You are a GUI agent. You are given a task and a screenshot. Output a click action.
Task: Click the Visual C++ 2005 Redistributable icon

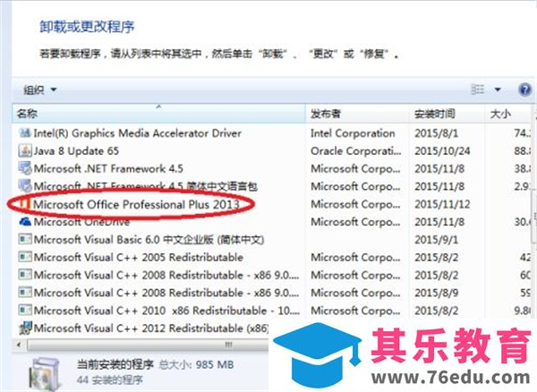pyautogui.click(x=25, y=257)
